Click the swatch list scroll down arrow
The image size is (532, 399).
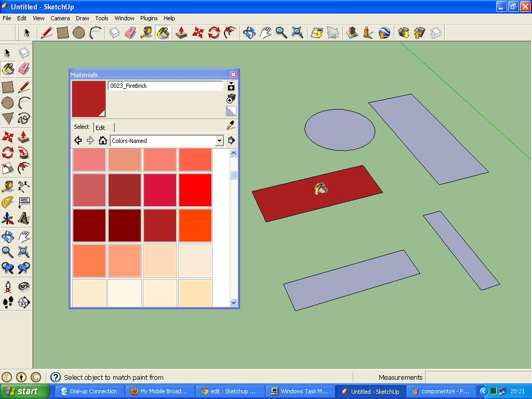tap(233, 303)
